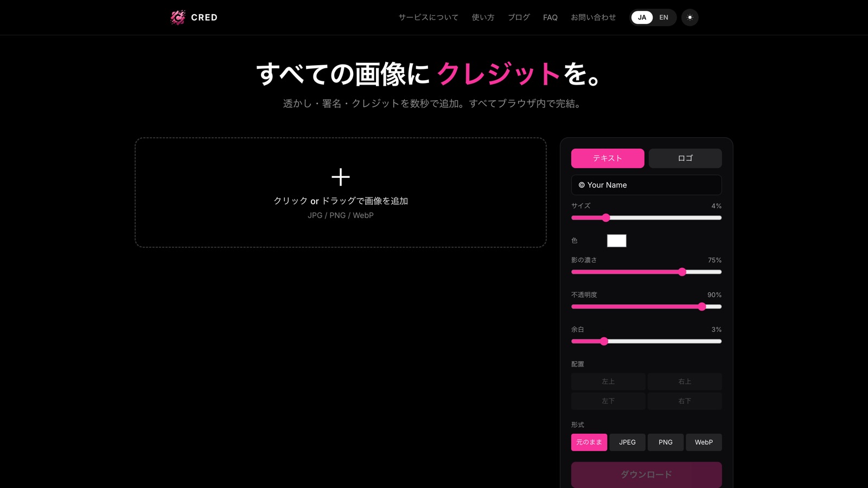Click the 不透明度 slider track
Image resolution: width=868 pixels, height=488 pixels.
(646, 307)
